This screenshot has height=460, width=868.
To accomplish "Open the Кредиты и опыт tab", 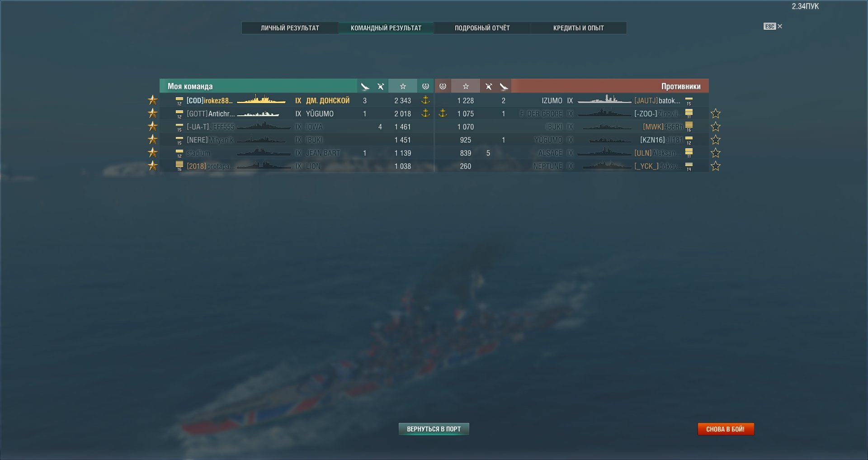I will point(578,28).
